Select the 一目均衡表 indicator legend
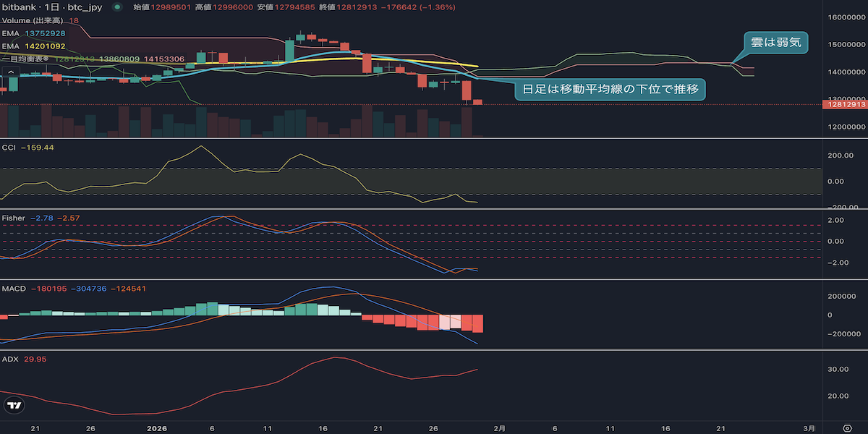The height and width of the screenshot is (434, 868). click(93, 59)
